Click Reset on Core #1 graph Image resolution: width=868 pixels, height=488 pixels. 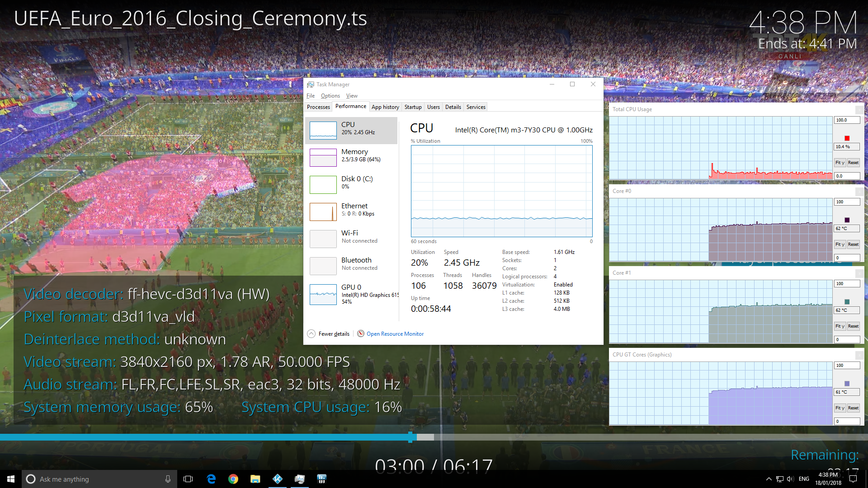853,326
